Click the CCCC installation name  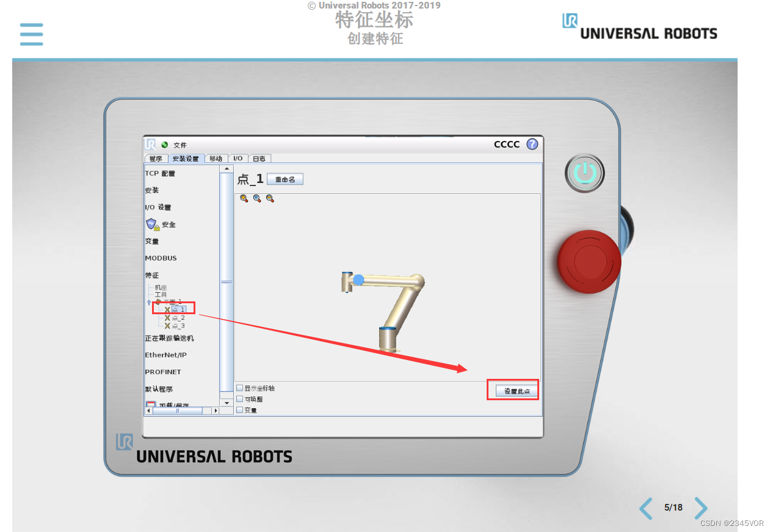point(507,144)
